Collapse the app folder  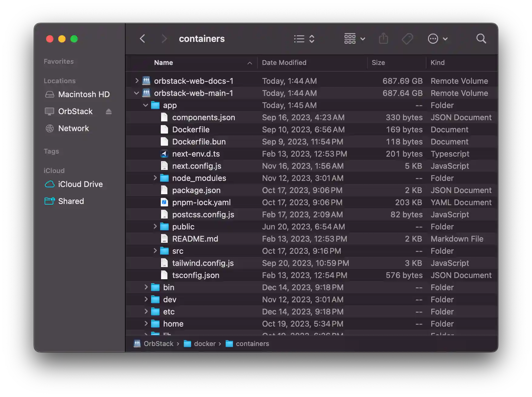146,105
